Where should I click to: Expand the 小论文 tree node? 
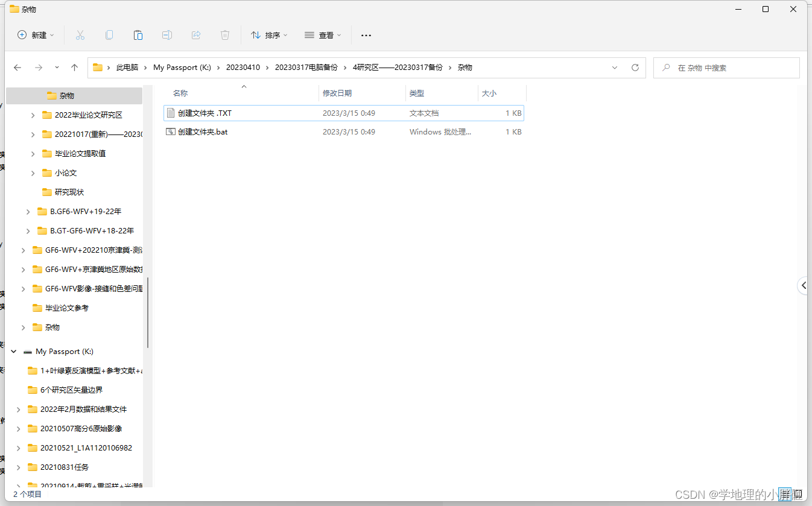(33, 172)
